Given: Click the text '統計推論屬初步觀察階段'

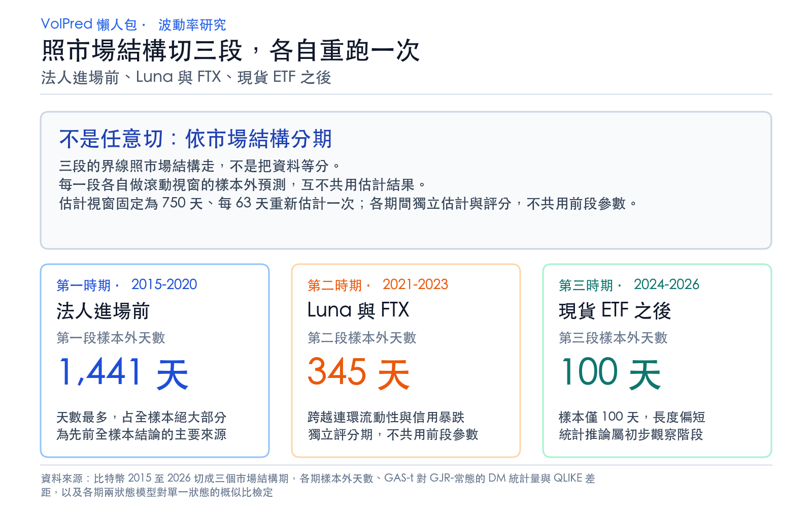Looking at the screenshot, I should tap(631, 434).
